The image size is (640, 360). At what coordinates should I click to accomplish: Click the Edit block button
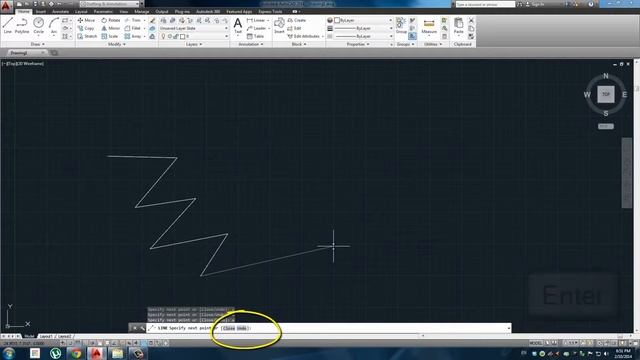pyautogui.click(x=294, y=28)
